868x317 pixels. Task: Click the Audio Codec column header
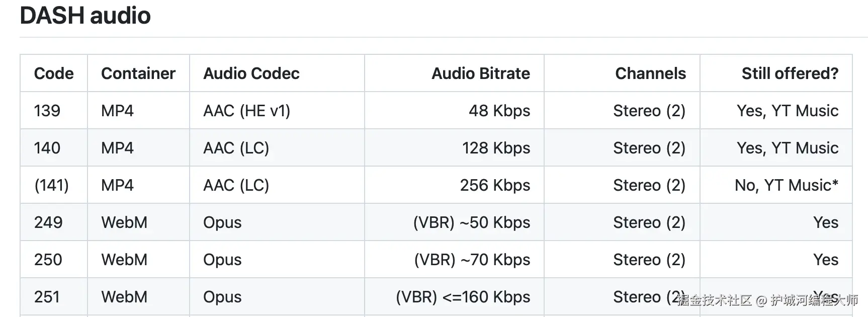click(251, 73)
